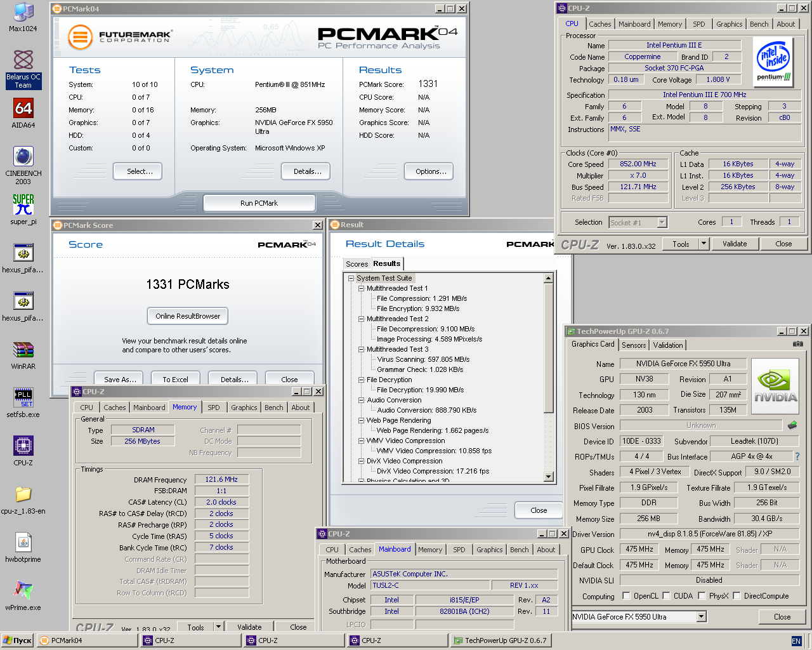Open About tab in top CPU-Z window

point(785,24)
